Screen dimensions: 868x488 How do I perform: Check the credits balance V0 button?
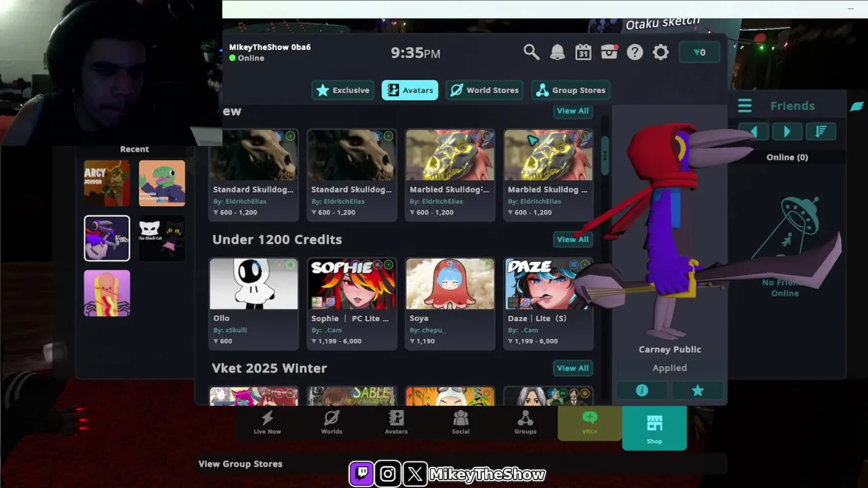[699, 52]
